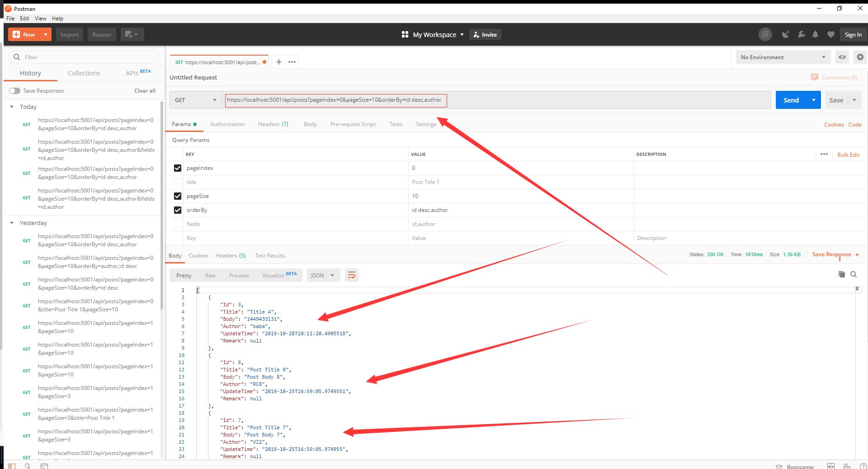Viewport: 868px width, 469px height.
Task: Click the open new window icon button
Action: click(132, 34)
